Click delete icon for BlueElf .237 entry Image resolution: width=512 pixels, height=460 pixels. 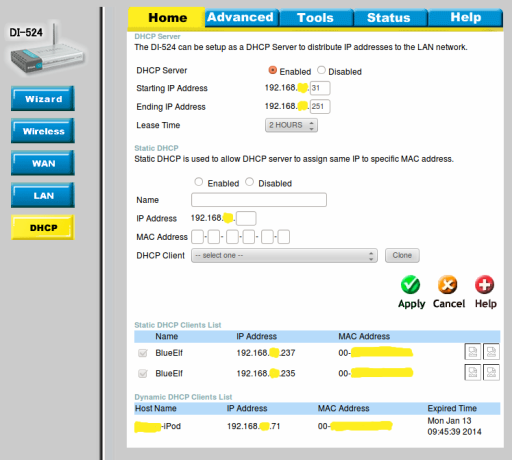pos(491,352)
